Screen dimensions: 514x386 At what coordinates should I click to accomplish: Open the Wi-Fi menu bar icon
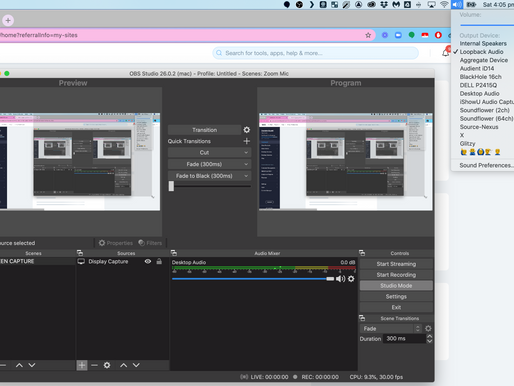[444, 5]
